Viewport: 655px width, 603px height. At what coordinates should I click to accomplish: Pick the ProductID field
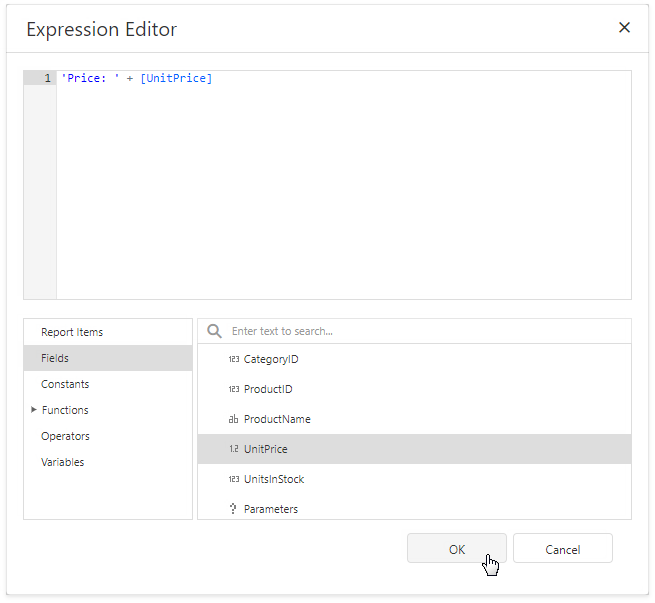point(414,389)
